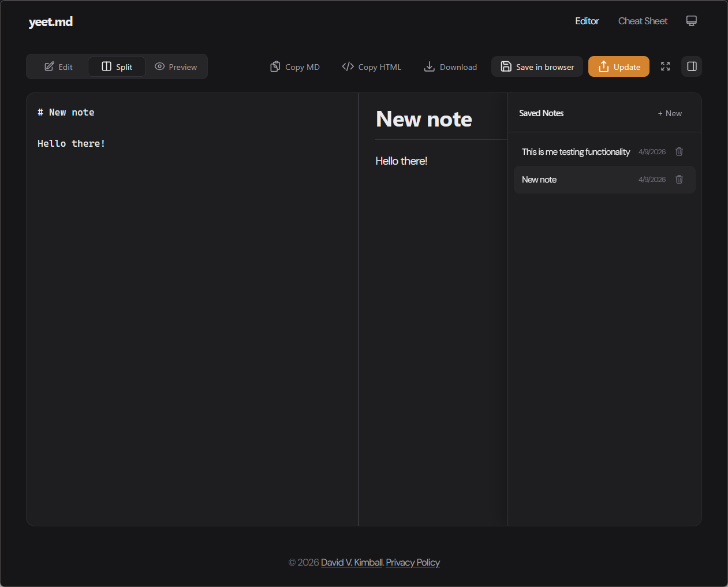Click the orange Update button
Viewport: 728px width, 587px height.
[x=619, y=66]
